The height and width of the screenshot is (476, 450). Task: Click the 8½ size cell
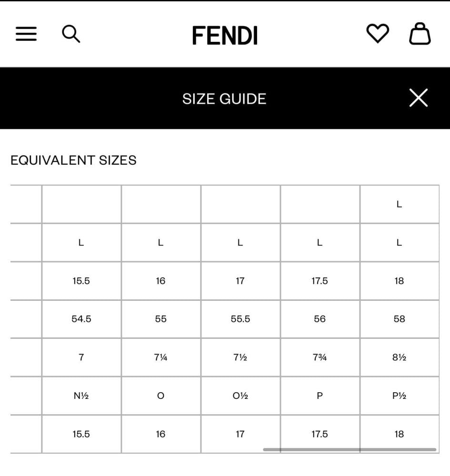pos(399,357)
